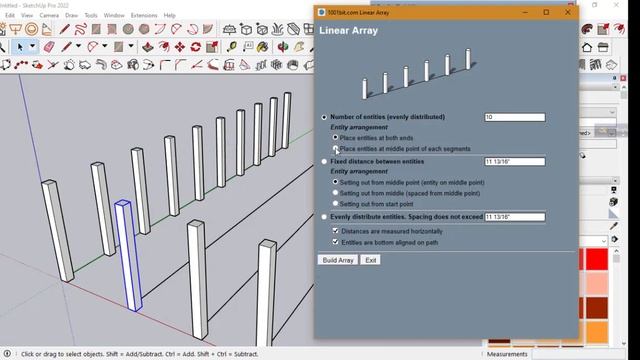Click the Exit button in Linear Array dialog
Image resolution: width=640 pixels, height=360 pixels.
tap(371, 260)
